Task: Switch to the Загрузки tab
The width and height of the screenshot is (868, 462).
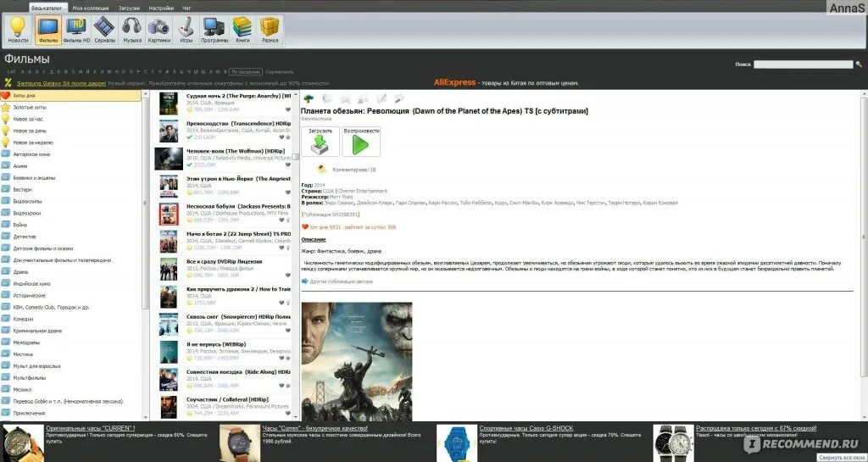Action: coord(129,8)
